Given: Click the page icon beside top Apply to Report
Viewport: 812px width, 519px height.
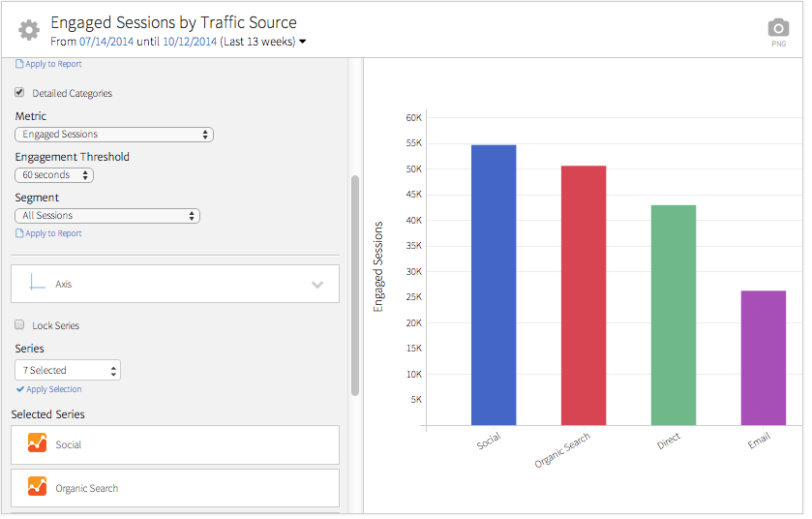Looking at the screenshot, I should pos(19,64).
